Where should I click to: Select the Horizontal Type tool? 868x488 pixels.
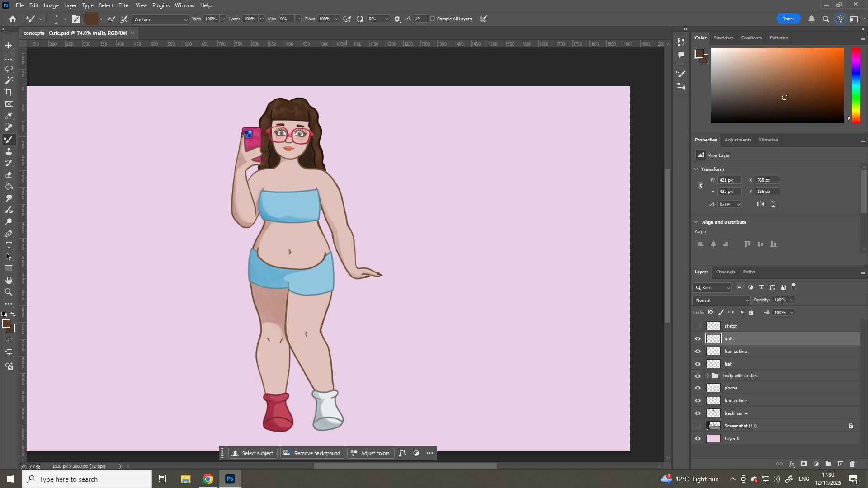click(9, 245)
